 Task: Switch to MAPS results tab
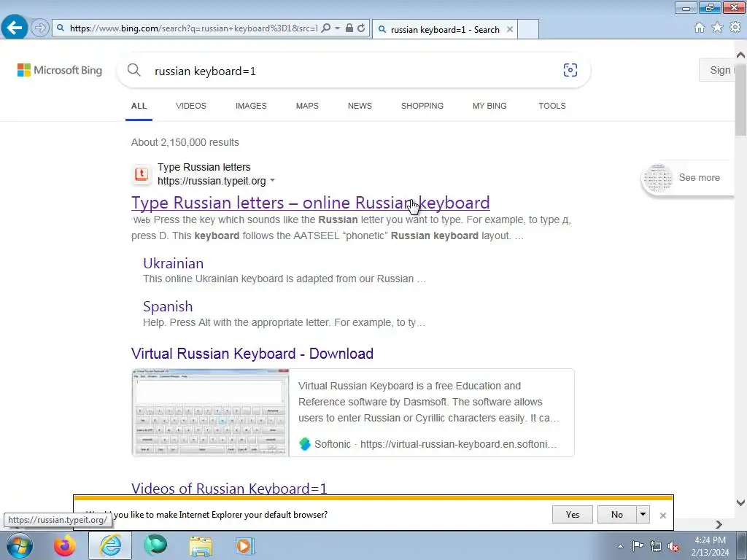[307, 106]
